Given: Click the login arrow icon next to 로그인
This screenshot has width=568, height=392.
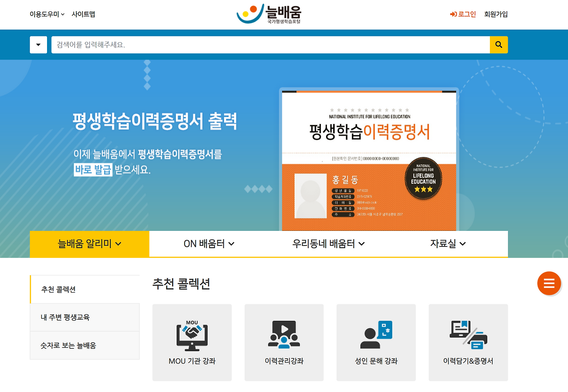Looking at the screenshot, I should click(x=453, y=14).
